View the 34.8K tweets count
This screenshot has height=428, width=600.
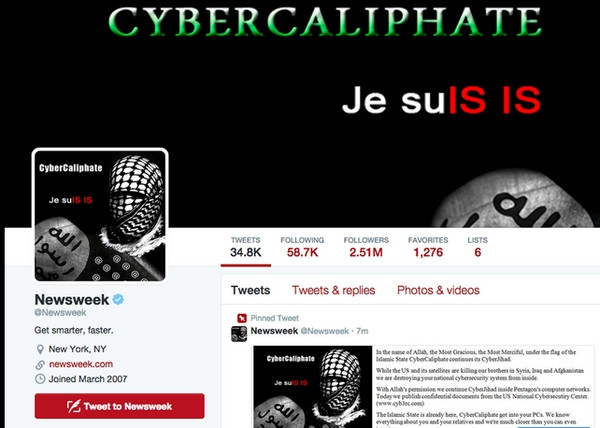point(246,247)
